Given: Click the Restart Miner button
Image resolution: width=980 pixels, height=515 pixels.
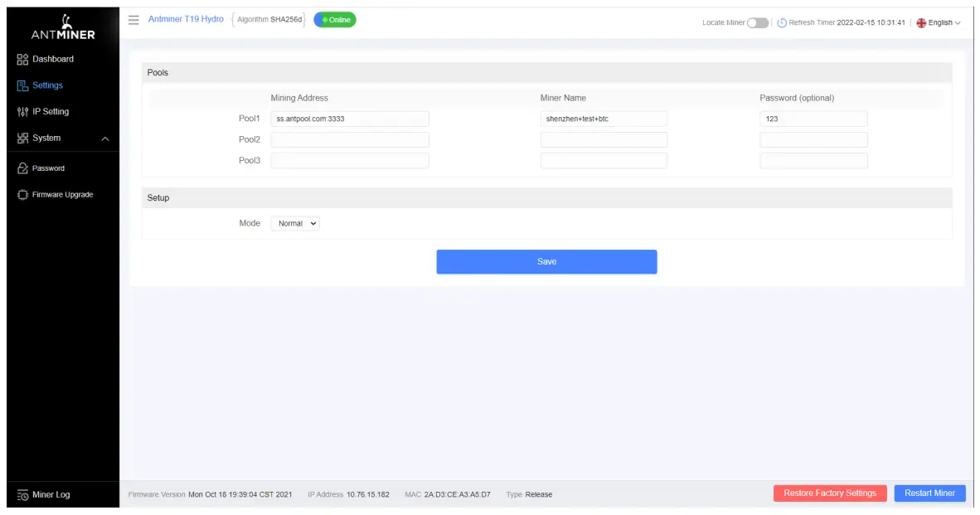Looking at the screenshot, I should pyautogui.click(x=929, y=493).
